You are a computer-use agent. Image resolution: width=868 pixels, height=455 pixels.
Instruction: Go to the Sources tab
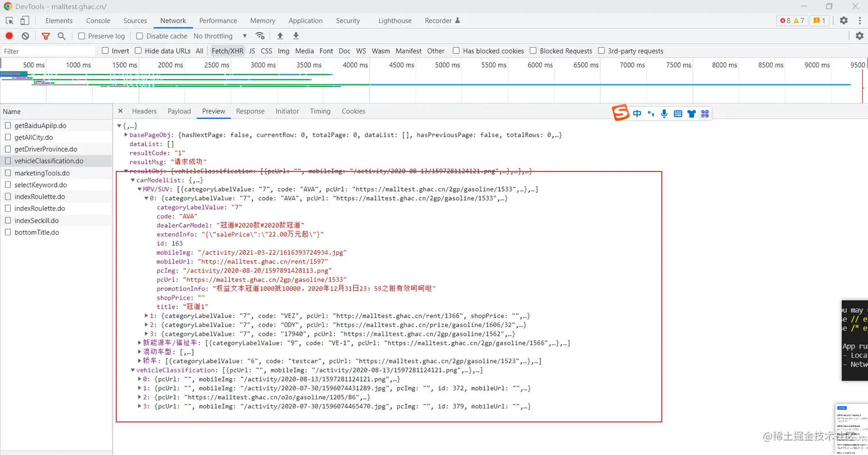[x=135, y=21]
